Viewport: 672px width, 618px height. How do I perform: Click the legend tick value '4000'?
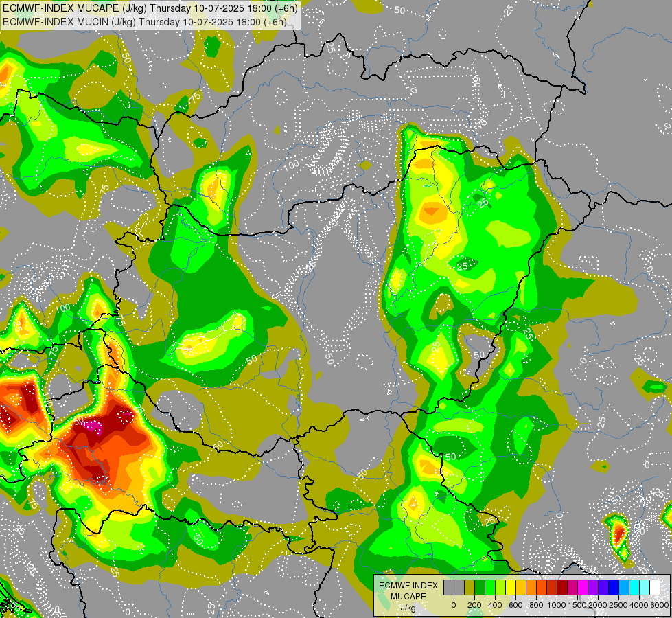click(x=639, y=605)
